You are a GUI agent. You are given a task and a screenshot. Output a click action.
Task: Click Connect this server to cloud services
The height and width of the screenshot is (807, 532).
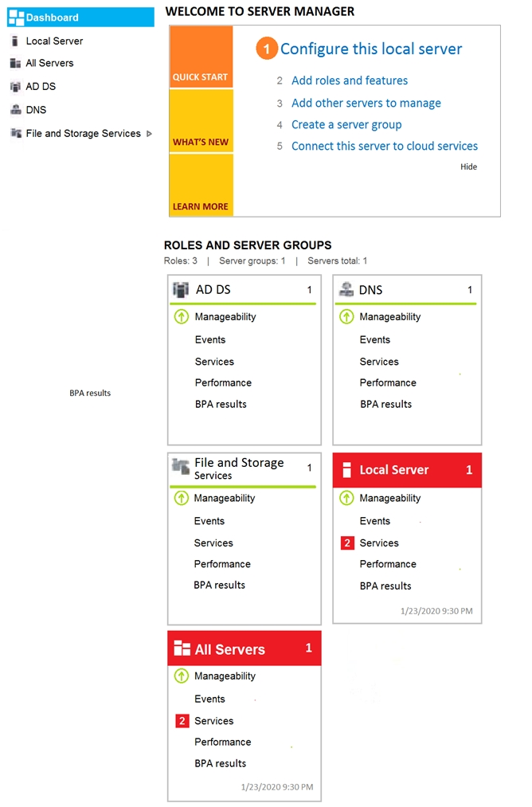tap(385, 146)
